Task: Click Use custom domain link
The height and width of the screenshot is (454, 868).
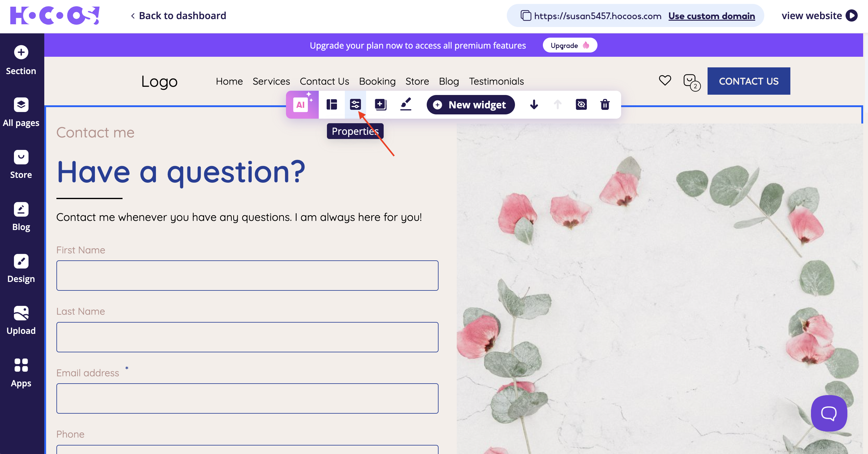Action: click(x=711, y=16)
